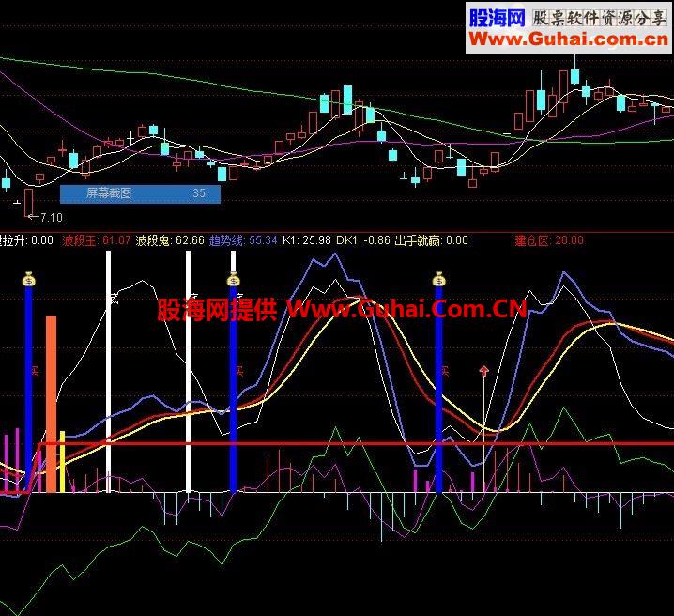Viewport: 674px width, 616px height.
Task: Click the rightmost money bag signal icon
Action: pyautogui.click(x=438, y=280)
